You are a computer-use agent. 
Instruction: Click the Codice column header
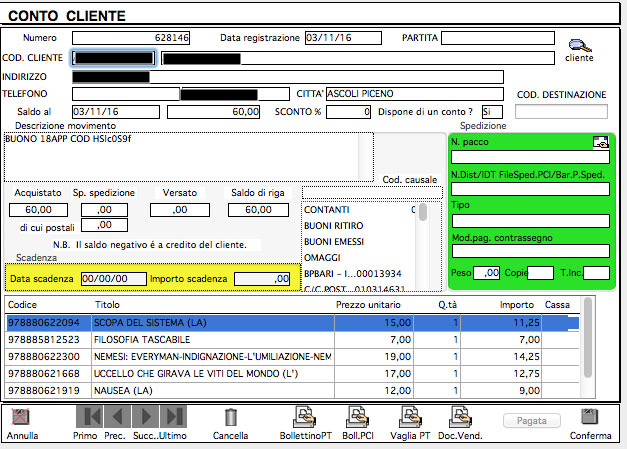pyautogui.click(x=22, y=305)
